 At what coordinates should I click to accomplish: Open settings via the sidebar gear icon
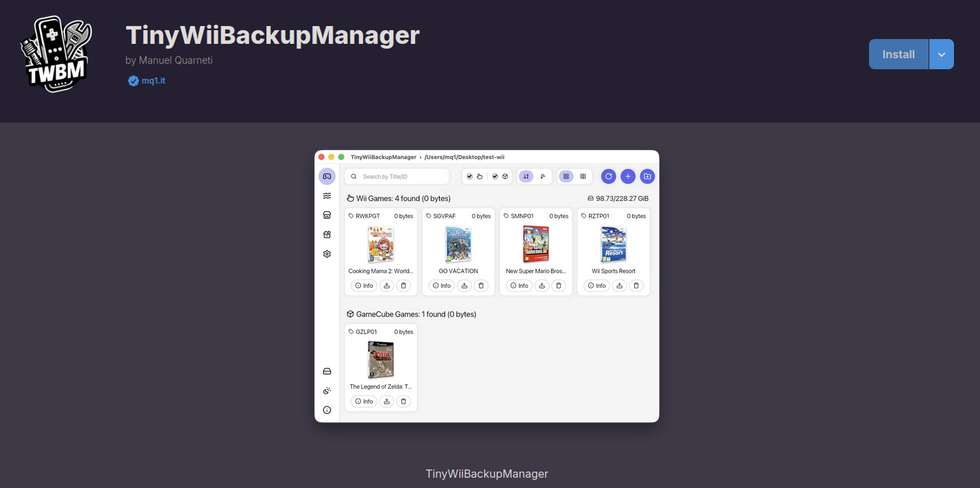(x=327, y=254)
